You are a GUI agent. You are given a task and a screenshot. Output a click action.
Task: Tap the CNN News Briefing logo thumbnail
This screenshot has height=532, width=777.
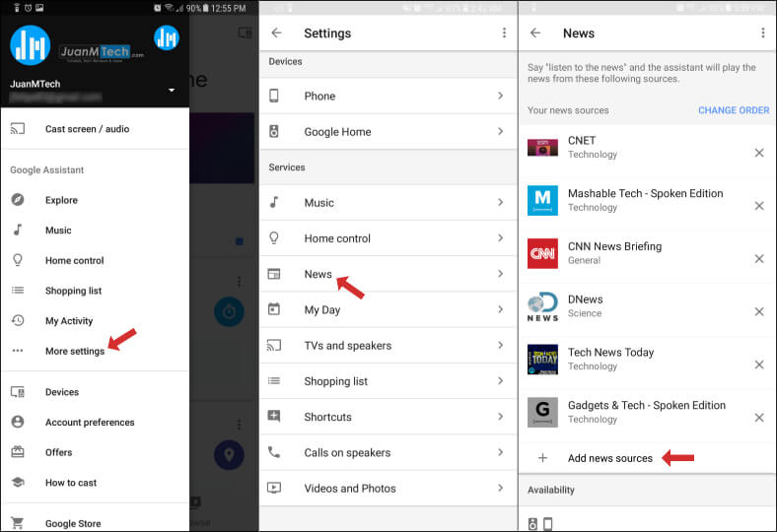pos(542,253)
